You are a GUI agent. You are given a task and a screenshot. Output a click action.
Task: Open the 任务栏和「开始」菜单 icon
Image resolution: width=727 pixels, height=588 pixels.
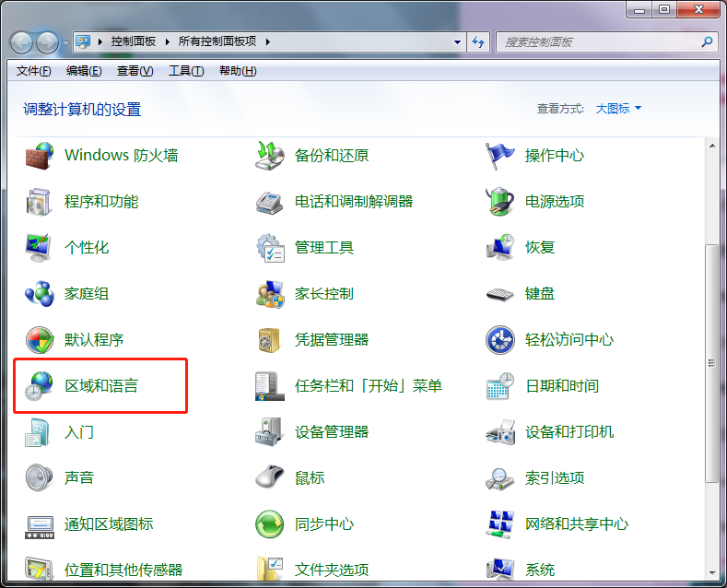(270, 386)
